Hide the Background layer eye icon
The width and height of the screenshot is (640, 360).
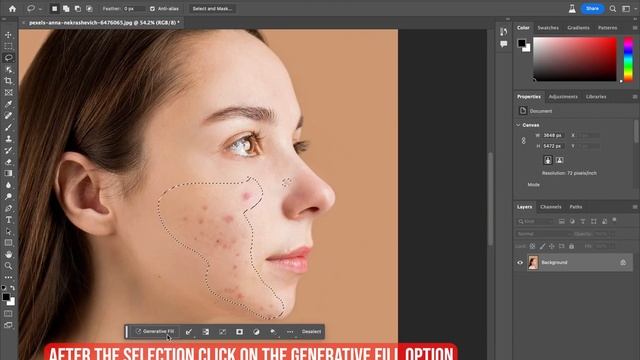[520, 262]
